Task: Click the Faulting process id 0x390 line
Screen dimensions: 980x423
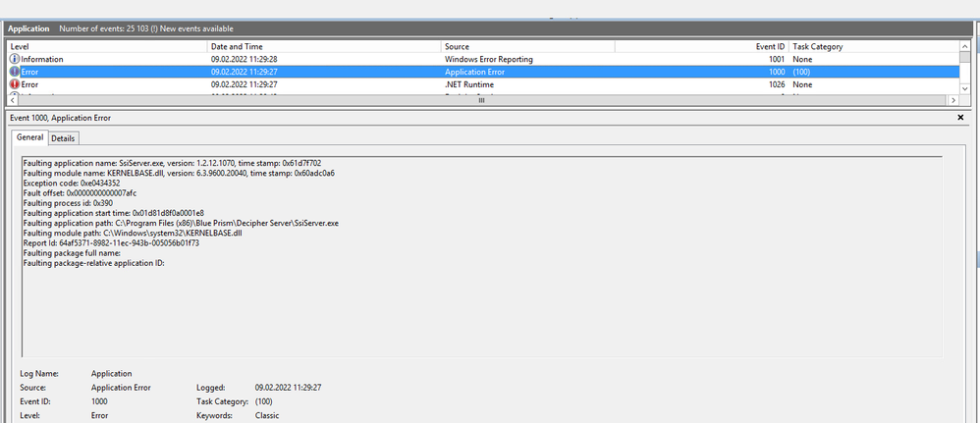Action: tap(68, 203)
